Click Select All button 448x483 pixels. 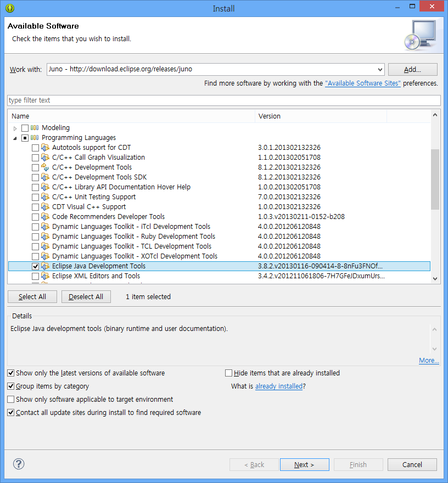point(32,296)
